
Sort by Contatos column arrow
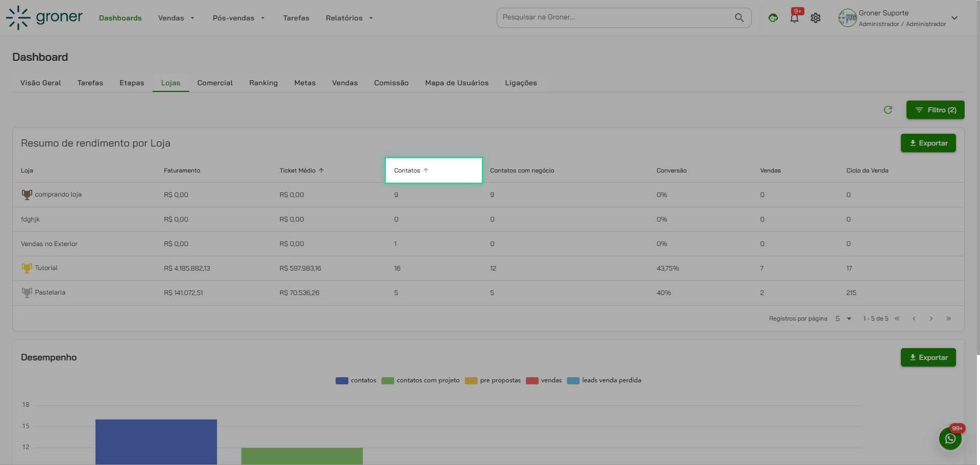(x=426, y=170)
